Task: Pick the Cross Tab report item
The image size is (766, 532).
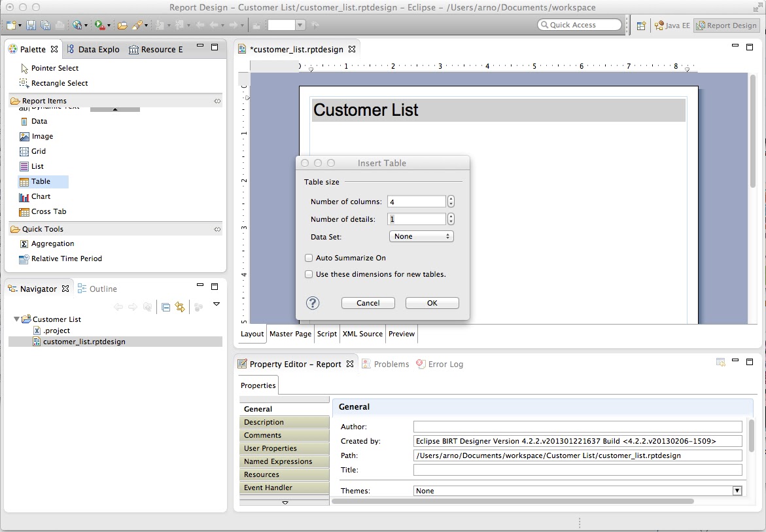Action: 43,211
